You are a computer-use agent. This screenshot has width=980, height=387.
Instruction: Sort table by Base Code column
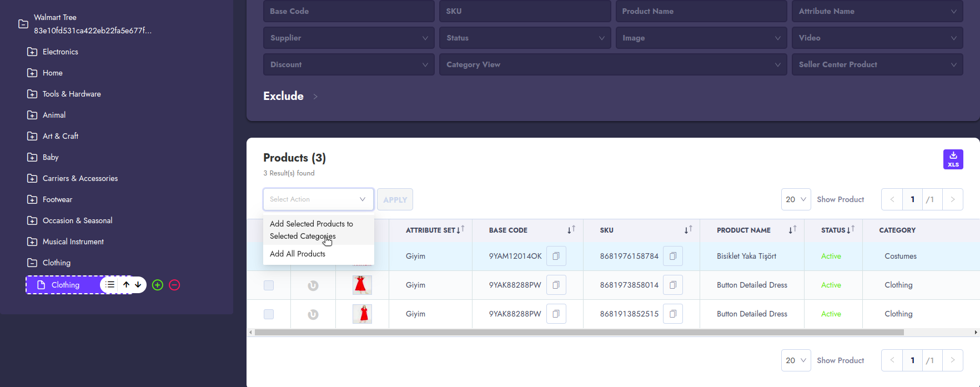coord(571,230)
